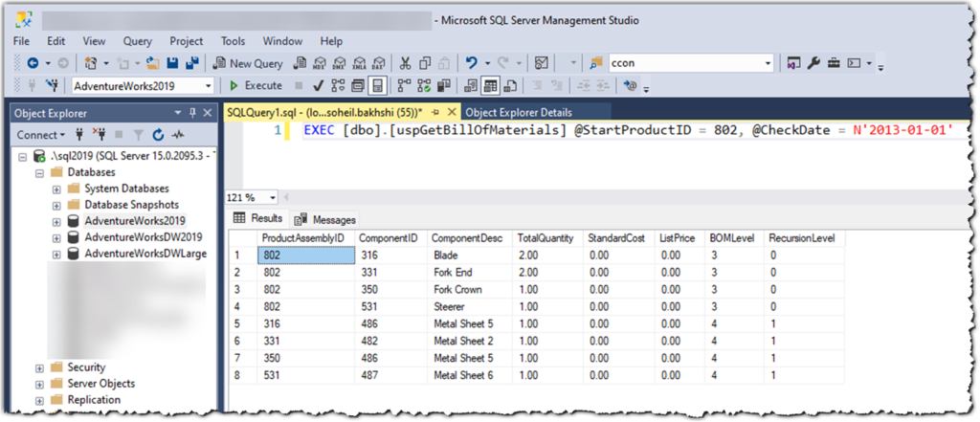Close the SQLQuery1.sql tab
Viewport: 980px width, 422px height.
coord(452,113)
